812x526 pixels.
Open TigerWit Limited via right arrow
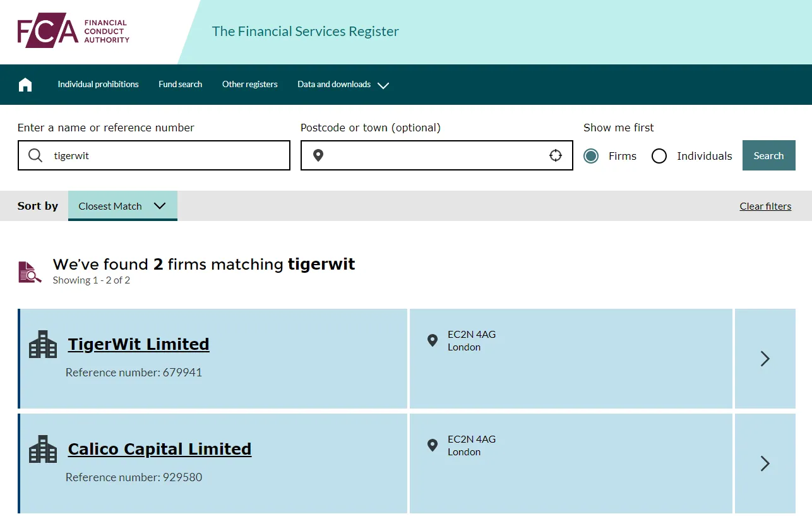click(x=765, y=359)
